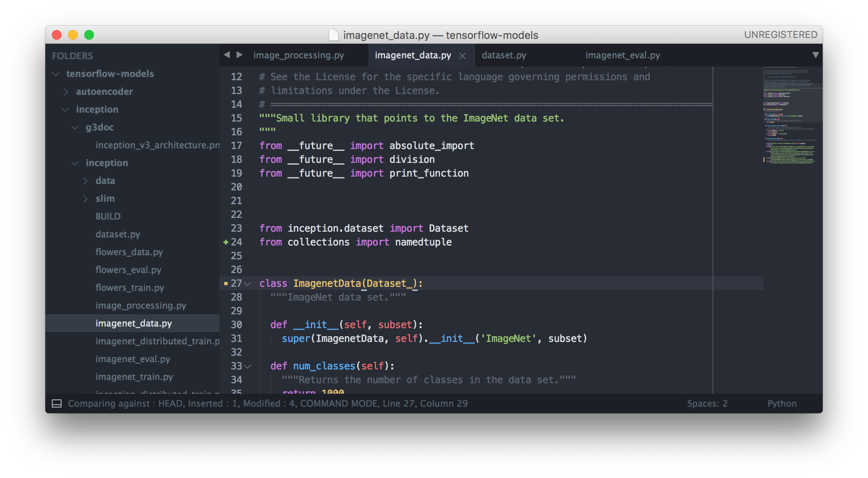Viewport: 868px width, 478px height.
Task: Switch to the image_processing.py tab
Action: point(299,55)
